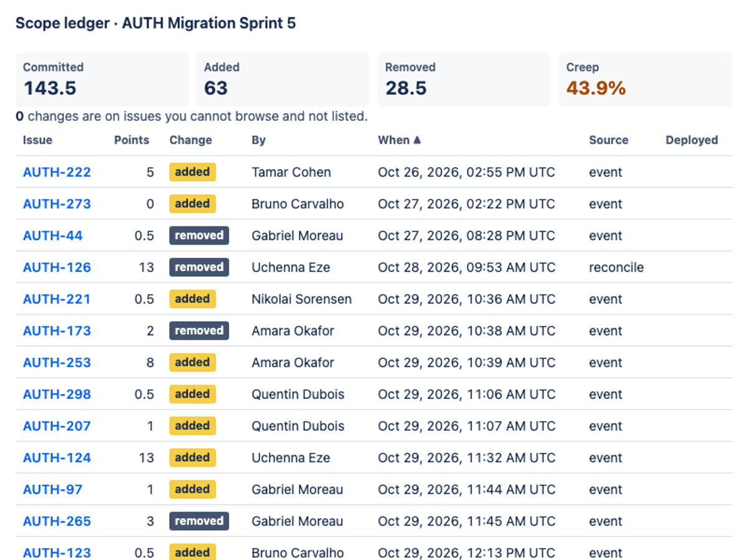Select the Removed 28.5 summary card
This screenshot has width=747, height=560.
(x=464, y=80)
